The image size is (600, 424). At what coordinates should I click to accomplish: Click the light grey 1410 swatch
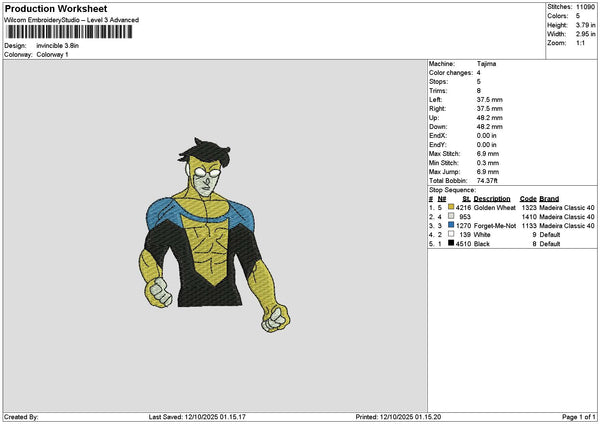(451, 216)
